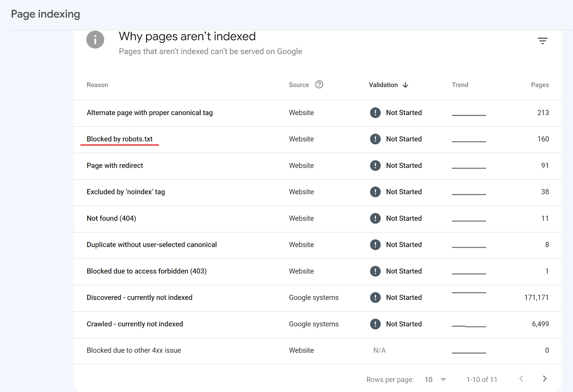This screenshot has height=392, width=573.
Task: Click warning icon in Not found (404) row
Action: [x=375, y=218]
